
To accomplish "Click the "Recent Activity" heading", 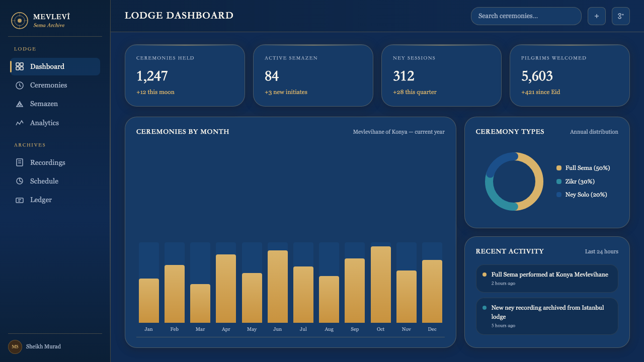I will click(x=510, y=251).
